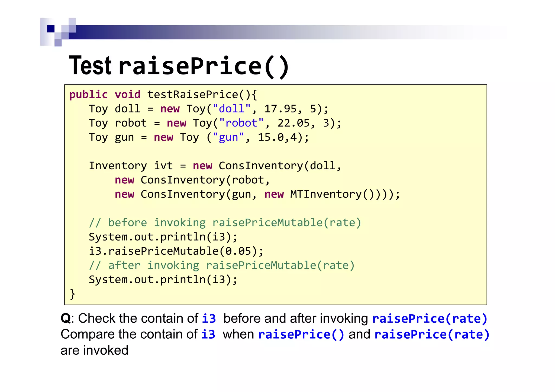
Task: Select the code line declaring Toy robot
Action: tap(215, 123)
